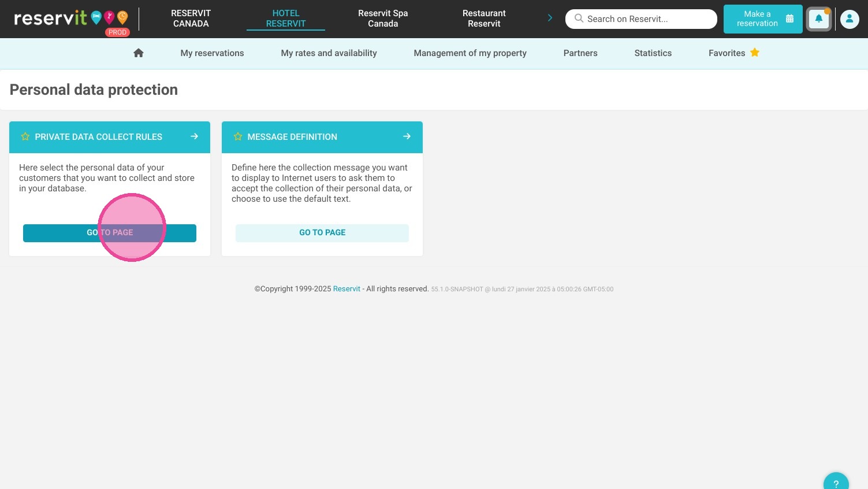Click the calendar icon in Make a reservation
This screenshot has height=489, width=868.
(x=789, y=19)
